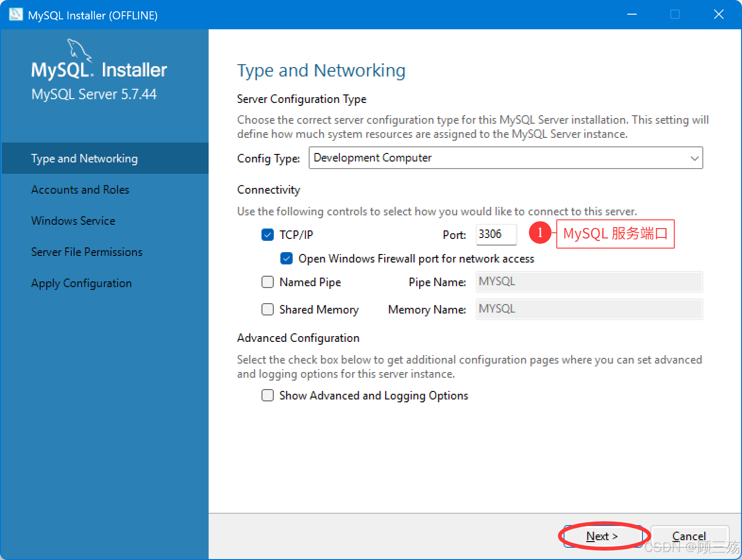The height and width of the screenshot is (560, 742).
Task: Open the Config Type dropdown
Action: click(506, 158)
